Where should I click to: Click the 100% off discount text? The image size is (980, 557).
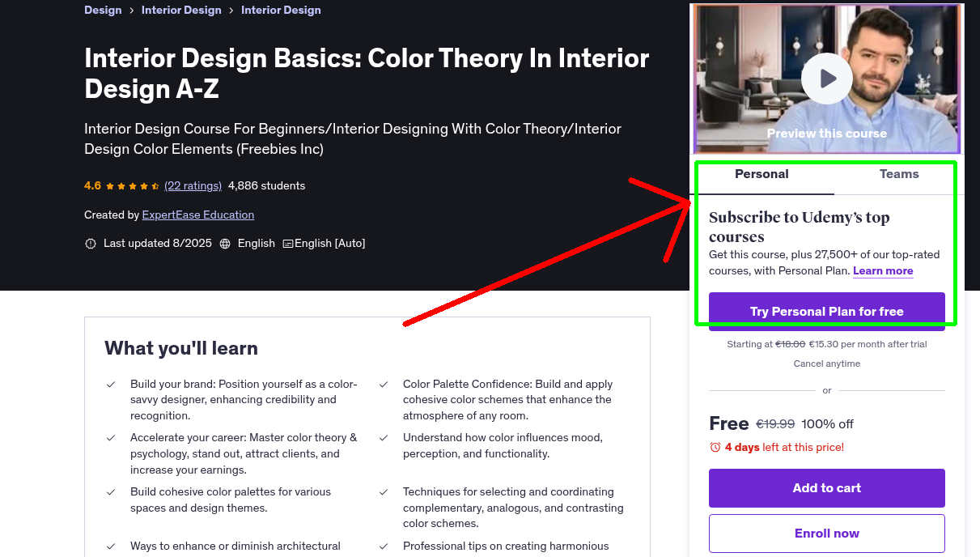pyautogui.click(x=828, y=424)
